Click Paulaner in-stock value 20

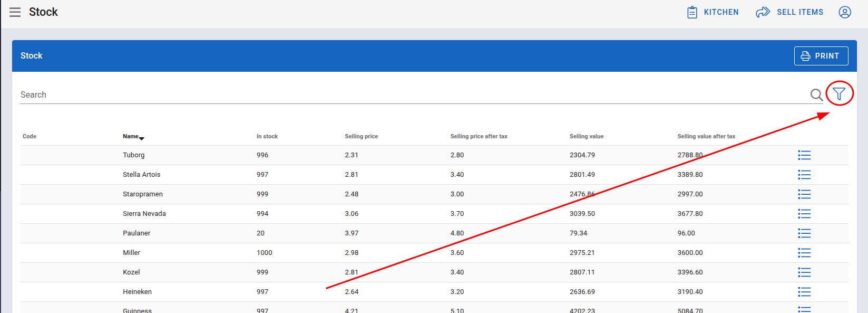click(x=261, y=233)
